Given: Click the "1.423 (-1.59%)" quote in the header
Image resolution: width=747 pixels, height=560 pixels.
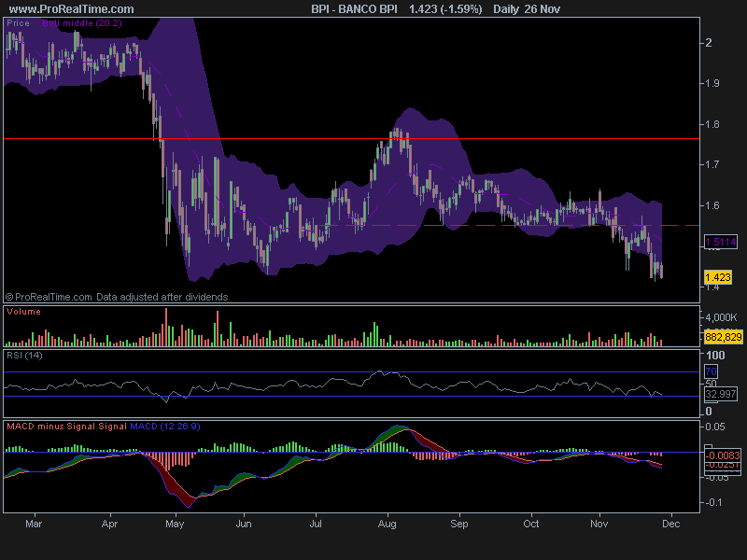Looking at the screenshot, I should 445,9.
